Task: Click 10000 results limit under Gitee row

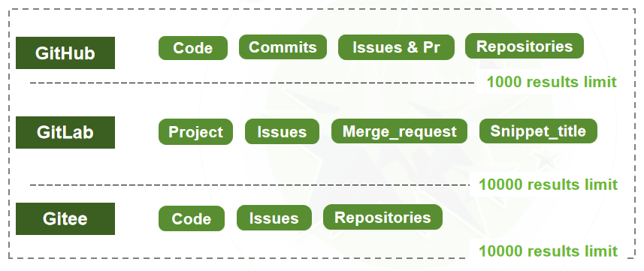Action: (548, 251)
